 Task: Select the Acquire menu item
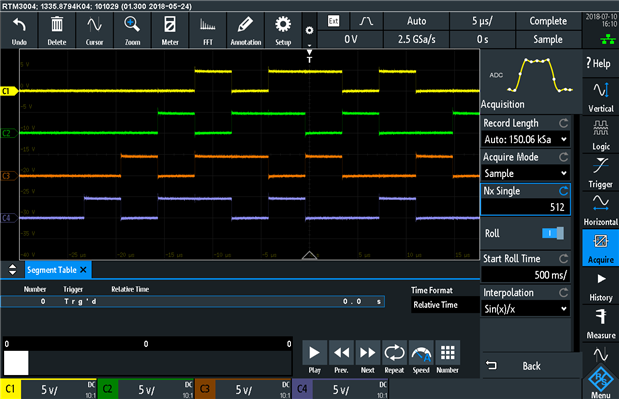[x=600, y=248]
